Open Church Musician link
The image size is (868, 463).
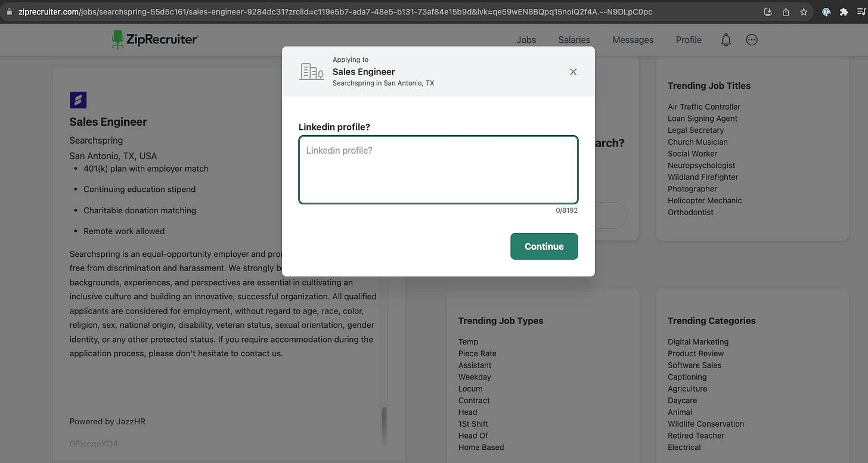[697, 142]
